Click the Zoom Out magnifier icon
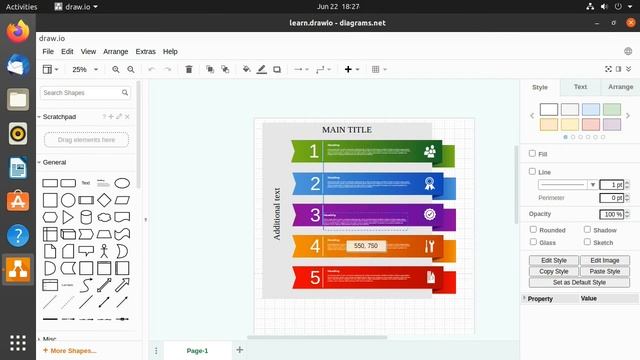Viewport: 640px width, 360px height. 131,69
